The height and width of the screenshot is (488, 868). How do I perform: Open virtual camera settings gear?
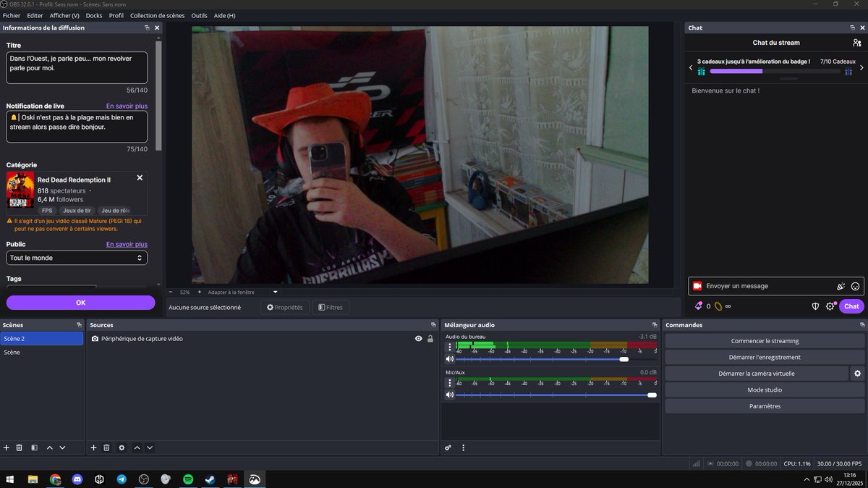point(858,373)
